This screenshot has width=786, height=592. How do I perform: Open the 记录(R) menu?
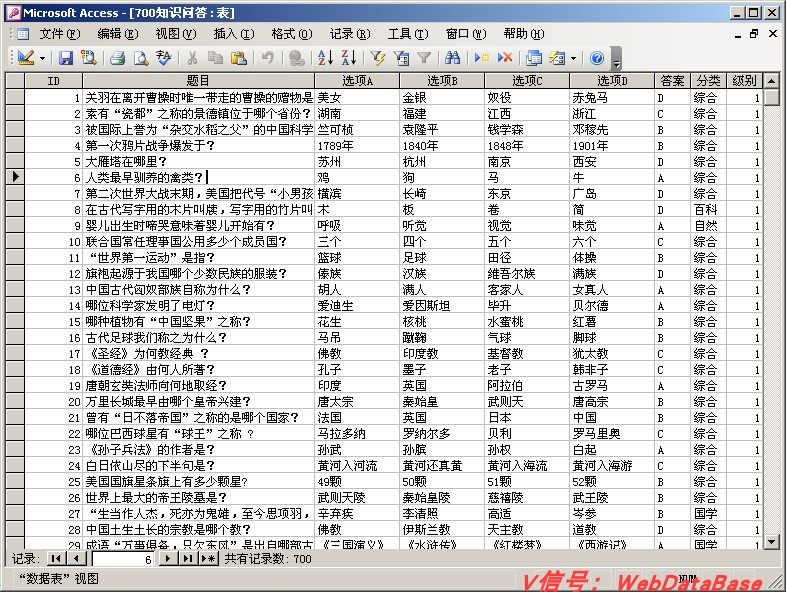coord(350,34)
